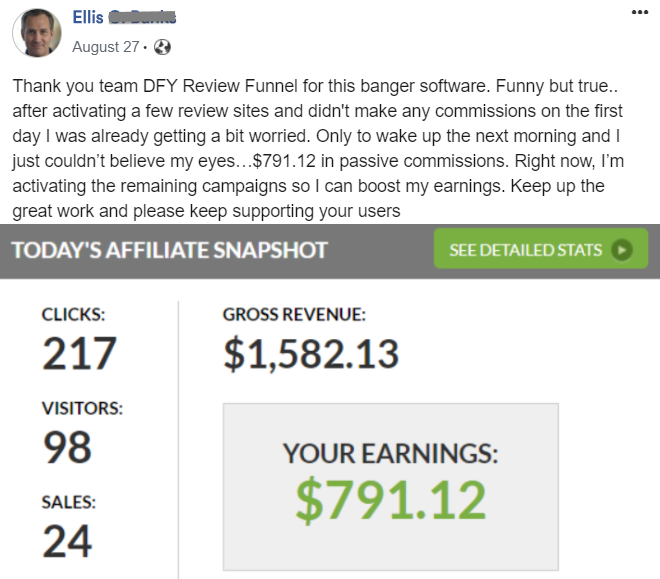The width and height of the screenshot is (660, 579).
Task: Click the globe public-audience icon
Action: [x=162, y=47]
